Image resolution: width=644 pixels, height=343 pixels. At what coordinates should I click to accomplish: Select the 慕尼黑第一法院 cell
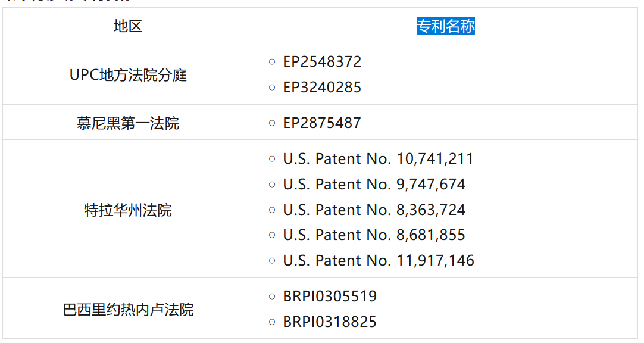pyautogui.click(x=128, y=123)
